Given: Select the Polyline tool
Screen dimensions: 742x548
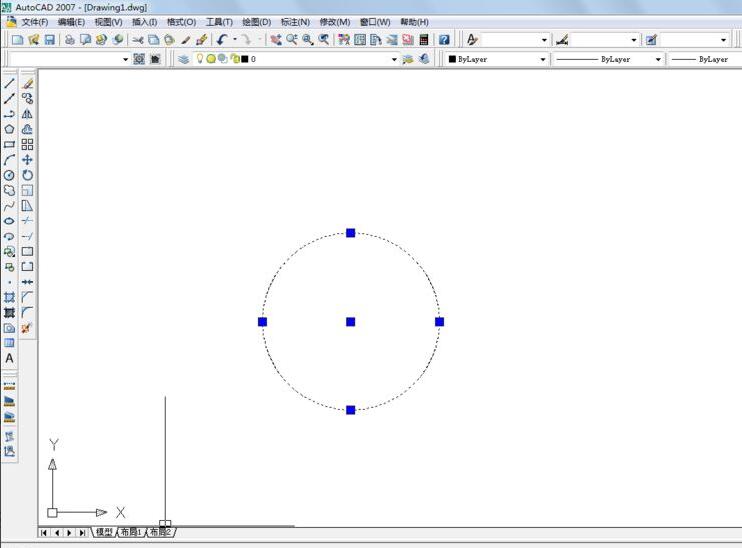Looking at the screenshot, I should [x=9, y=114].
